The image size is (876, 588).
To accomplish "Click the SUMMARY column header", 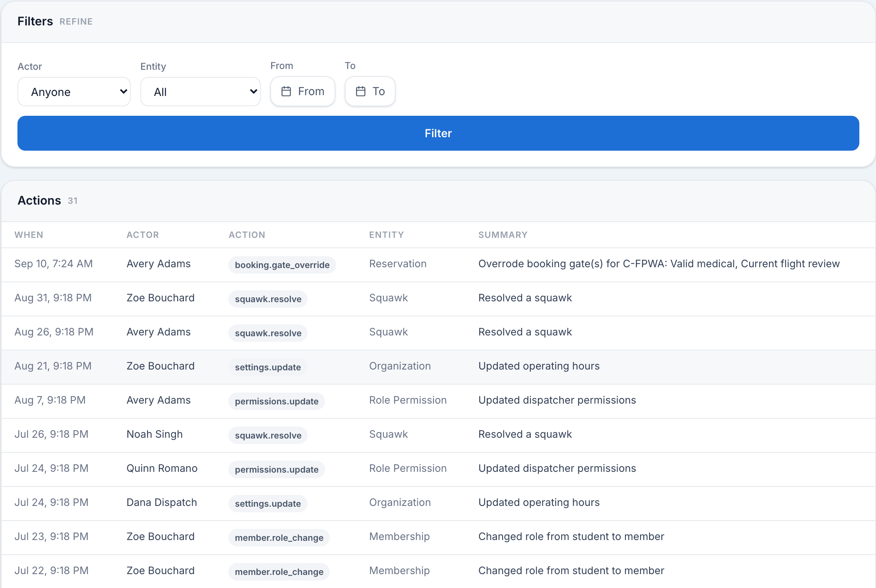I will (x=503, y=235).
